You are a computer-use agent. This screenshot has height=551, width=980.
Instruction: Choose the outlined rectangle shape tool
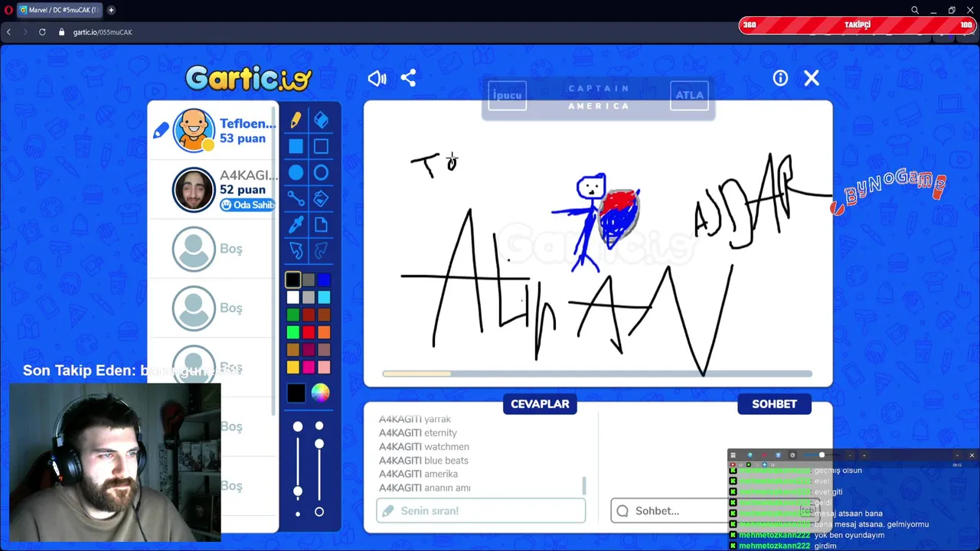(x=321, y=147)
